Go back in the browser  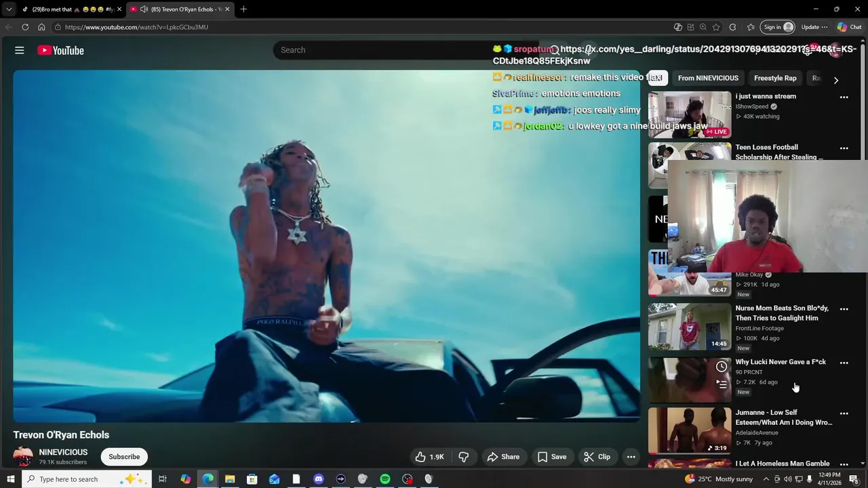(9, 27)
